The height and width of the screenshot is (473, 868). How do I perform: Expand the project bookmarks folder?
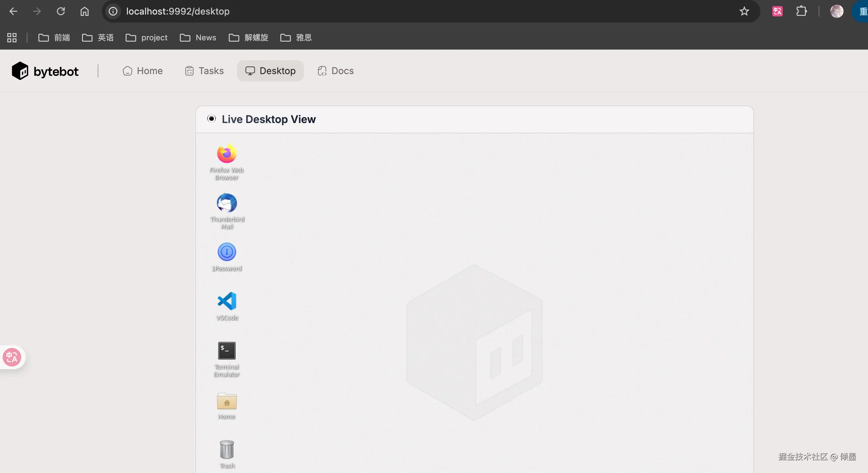(146, 38)
